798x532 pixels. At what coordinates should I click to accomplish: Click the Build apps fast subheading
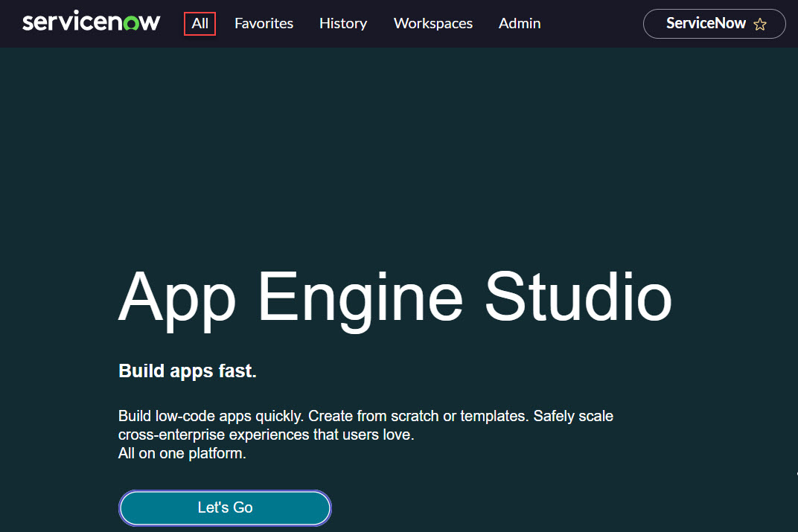188,371
